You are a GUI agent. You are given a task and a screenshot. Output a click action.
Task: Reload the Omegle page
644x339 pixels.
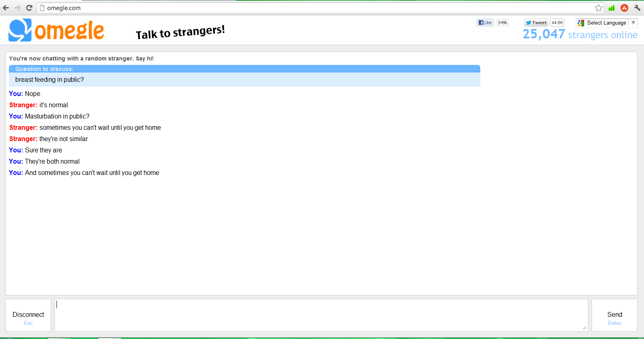coord(29,8)
